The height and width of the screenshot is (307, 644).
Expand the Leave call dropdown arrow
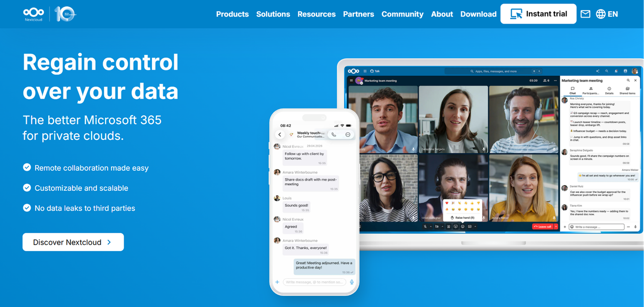(556, 226)
